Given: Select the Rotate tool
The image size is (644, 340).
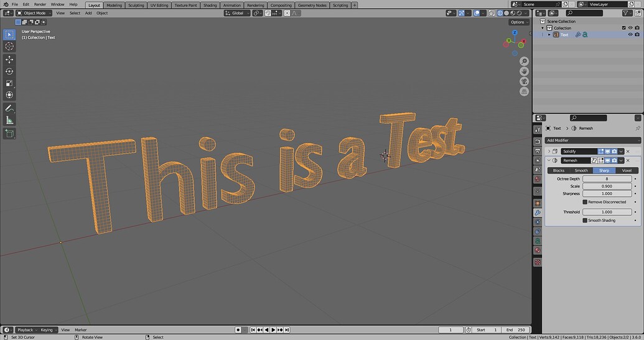Looking at the screenshot, I should (9, 71).
